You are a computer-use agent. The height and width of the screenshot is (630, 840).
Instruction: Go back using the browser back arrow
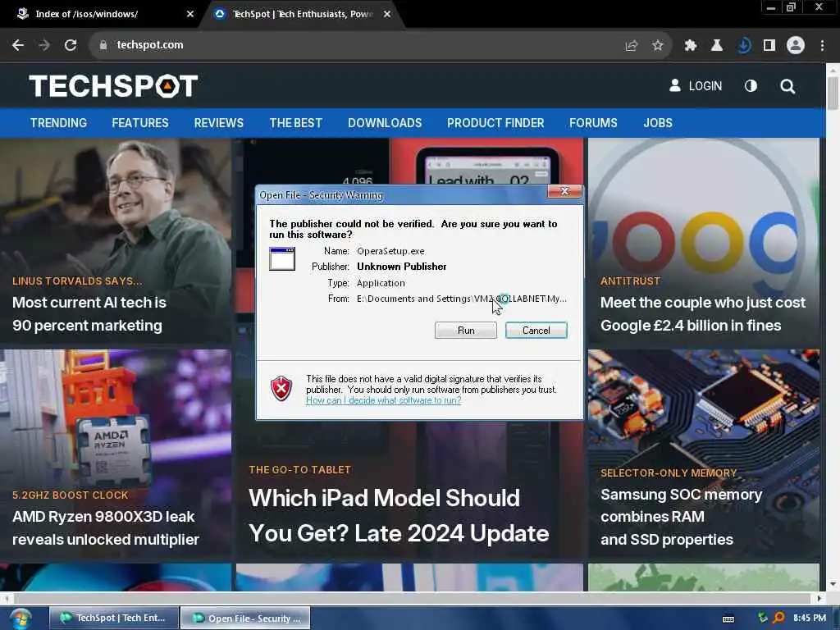click(x=18, y=46)
